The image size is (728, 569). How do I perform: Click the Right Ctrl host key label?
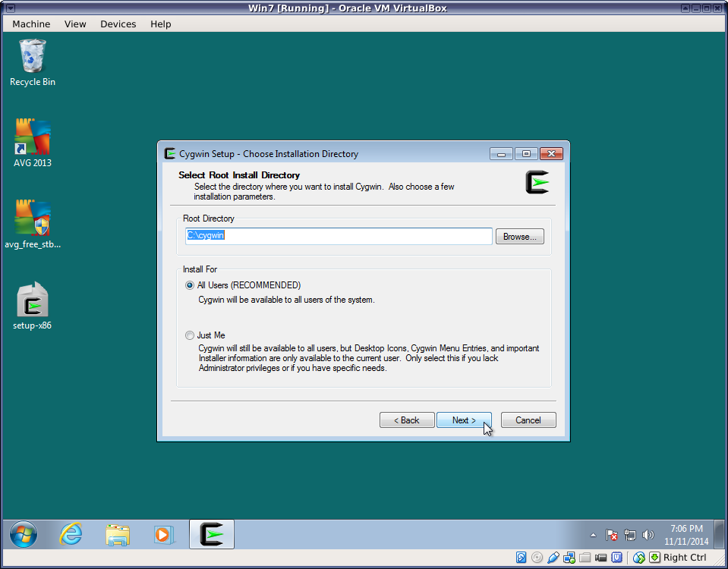click(685, 558)
